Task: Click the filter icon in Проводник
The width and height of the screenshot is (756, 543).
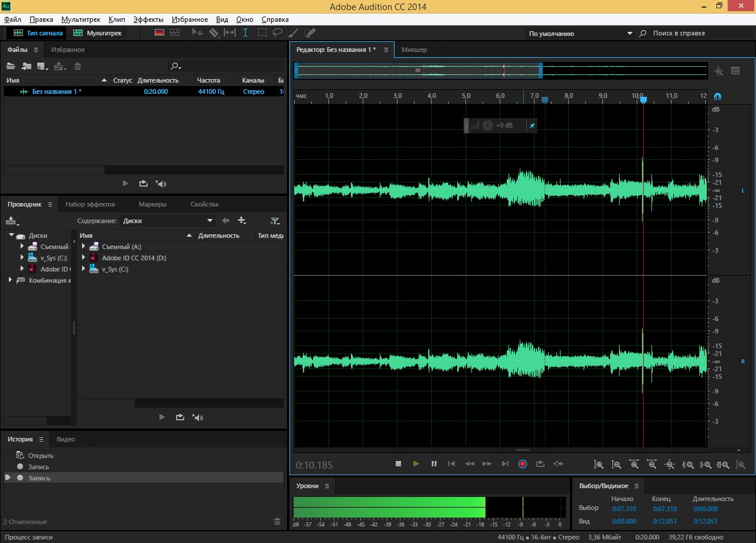Action: pos(275,221)
